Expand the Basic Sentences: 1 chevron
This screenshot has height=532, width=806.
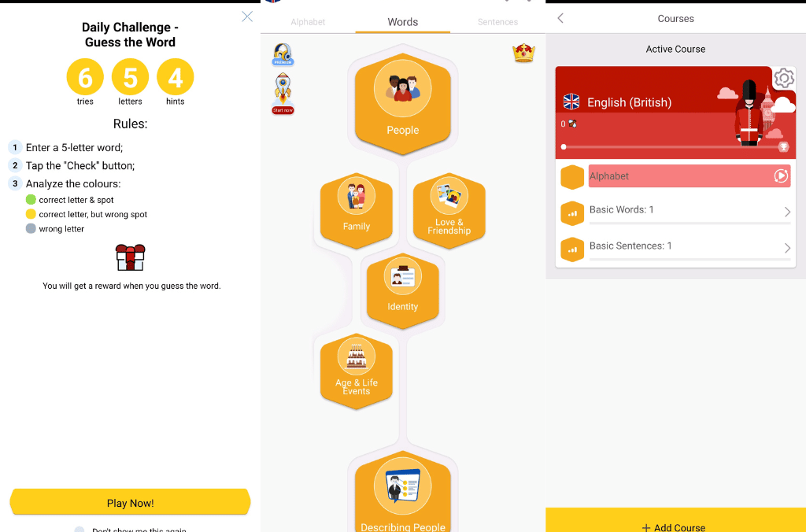(787, 248)
